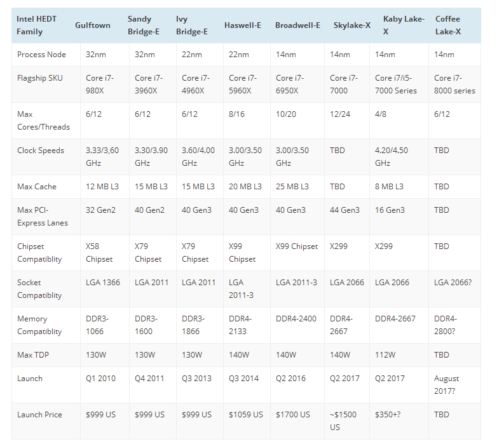Select the Intel HEDT Family header cell

[37, 25]
